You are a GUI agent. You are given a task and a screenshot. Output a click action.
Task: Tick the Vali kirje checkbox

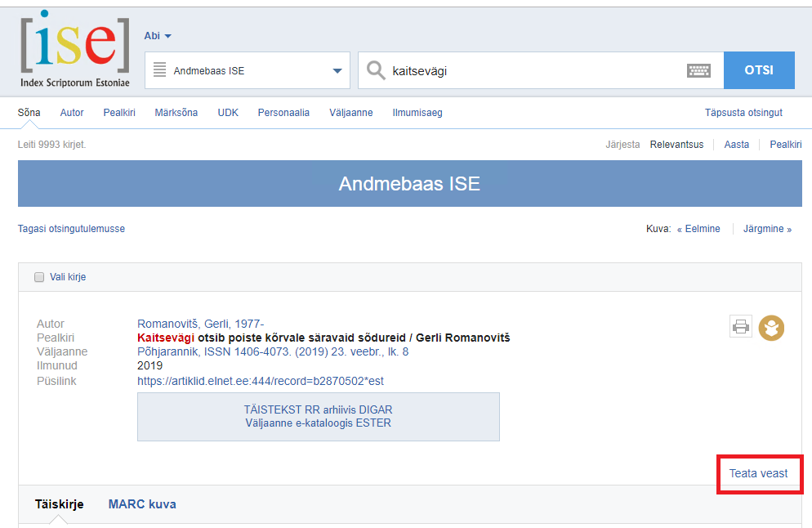point(39,277)
